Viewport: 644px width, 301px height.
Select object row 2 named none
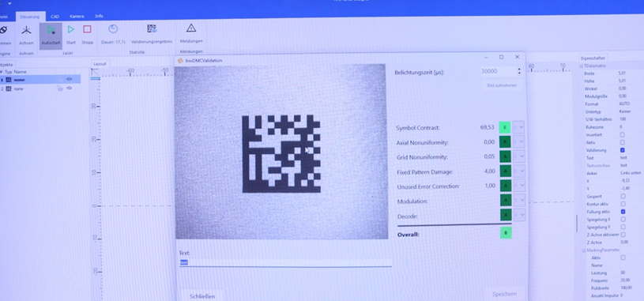tap(40, 88)
